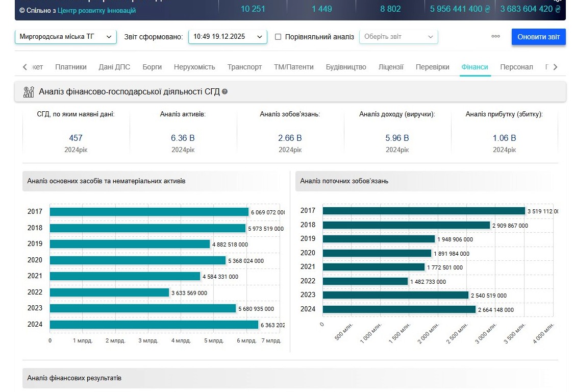Screen dimensions: 574x392
Task: Open the Миргородська міська ТГ dropdown
Action: [65, 37]
